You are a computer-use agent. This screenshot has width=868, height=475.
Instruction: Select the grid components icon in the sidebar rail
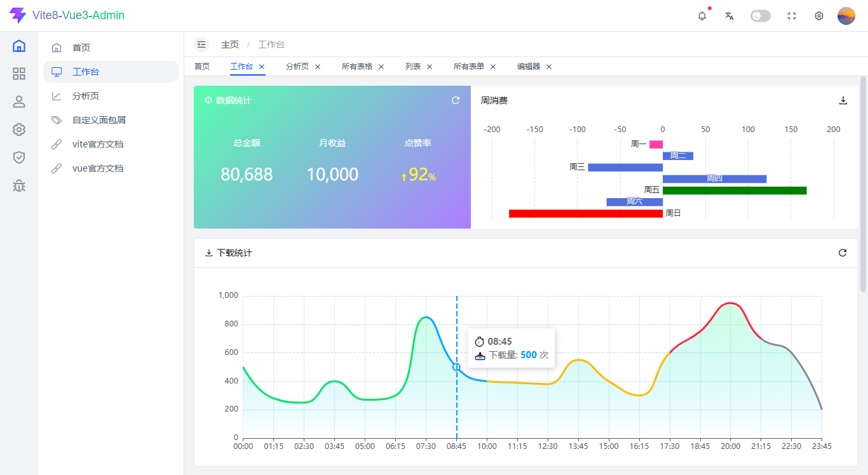pyautogui.click(x=19, y=74)
